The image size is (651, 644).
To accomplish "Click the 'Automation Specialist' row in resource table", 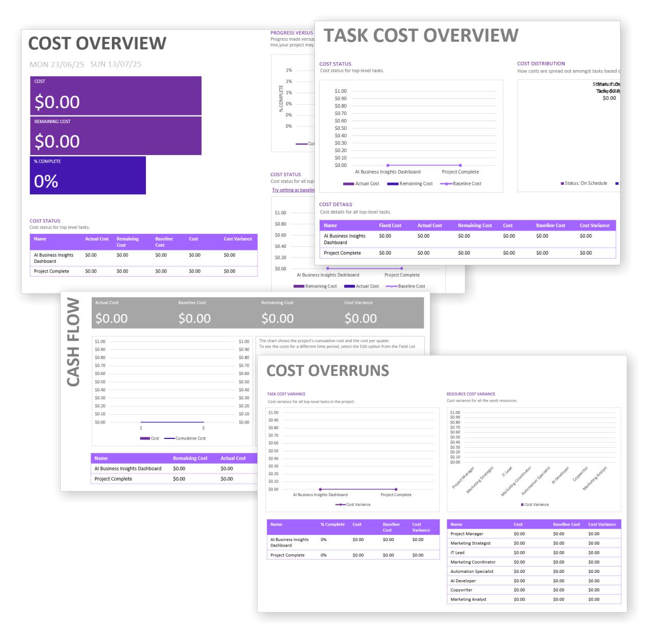I will pyautogui.click(x=534, y=571).
